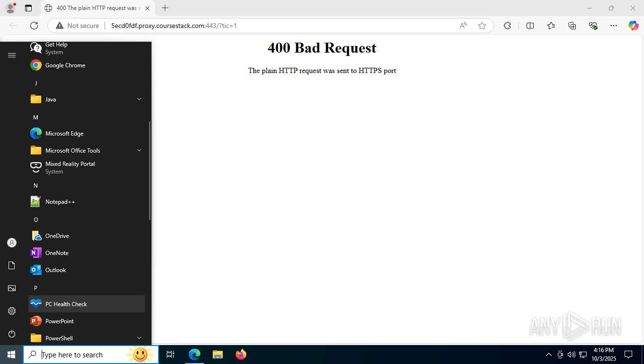This screenshot has width=644, height=364.
Task: Open Edge tab actions menu icon
Action: [x=28, y=8]
